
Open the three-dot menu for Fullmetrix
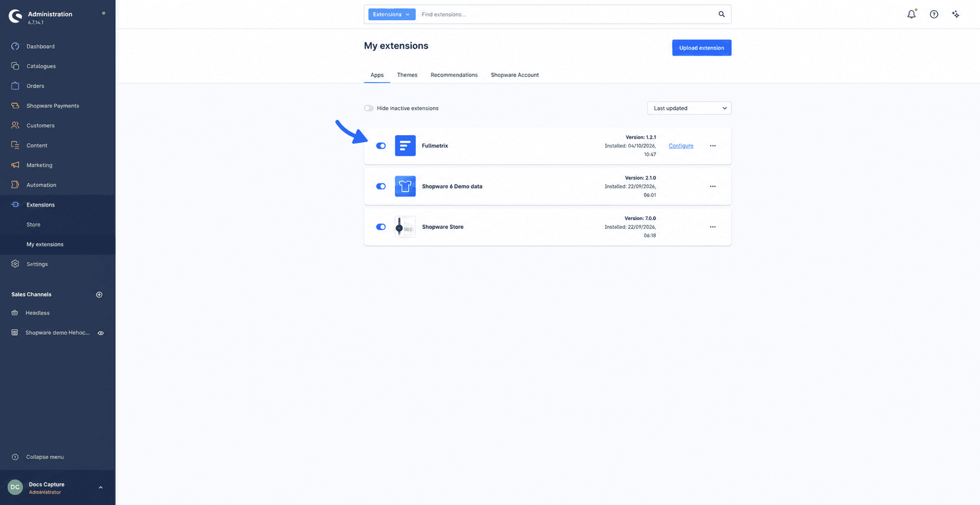712,146
